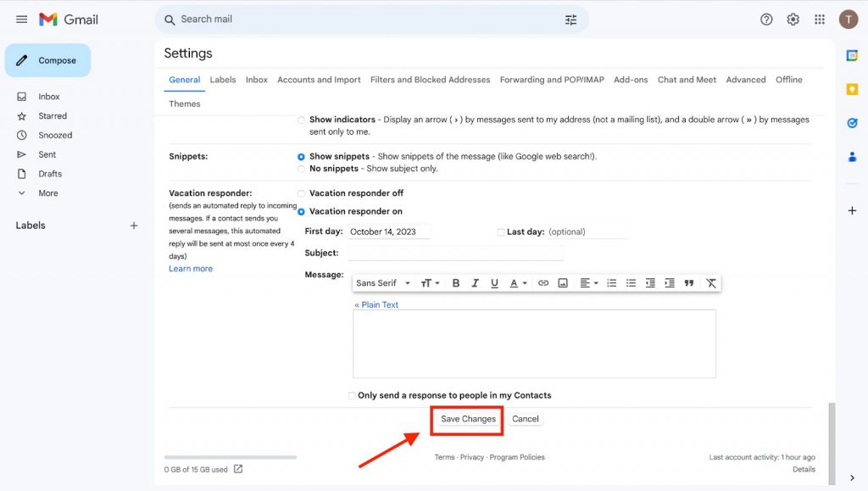Open the text alignment dropdown

pos(588,282)
